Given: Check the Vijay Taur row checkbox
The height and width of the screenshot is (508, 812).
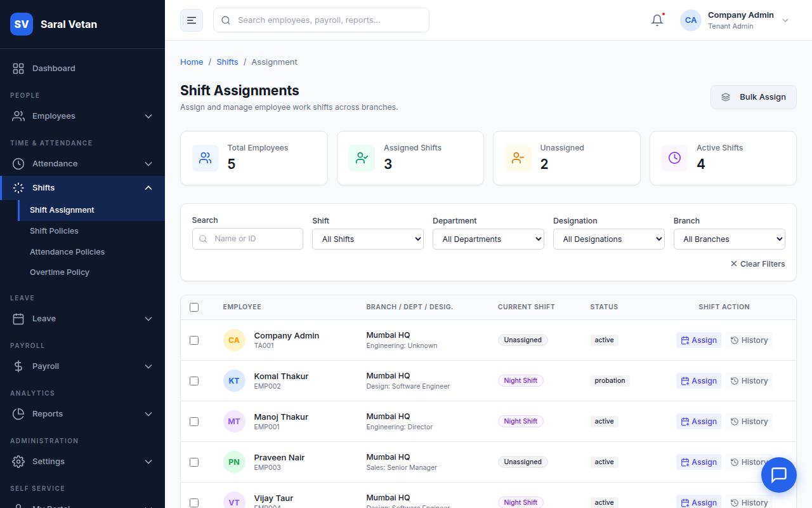Looking at the screenshot, I should point(194,503).
